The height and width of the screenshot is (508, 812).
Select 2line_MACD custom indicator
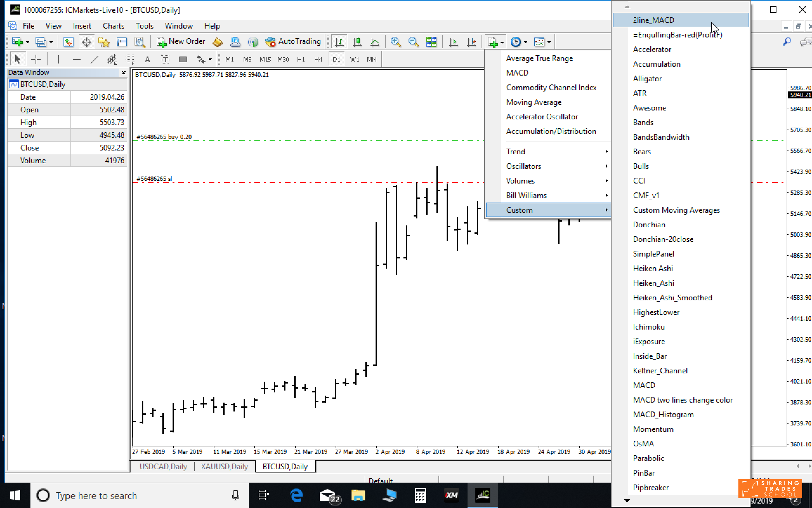(680, 20)
